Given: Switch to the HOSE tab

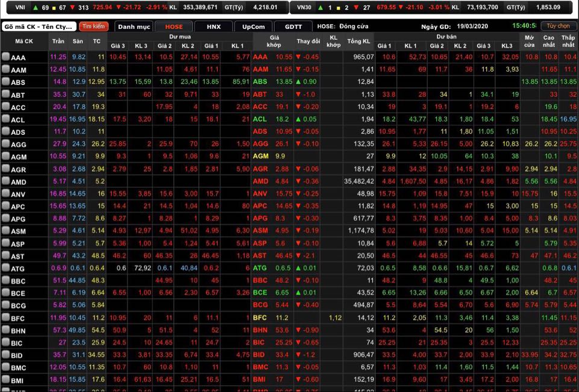Looking at the screenshot, I should click(174, 27).
